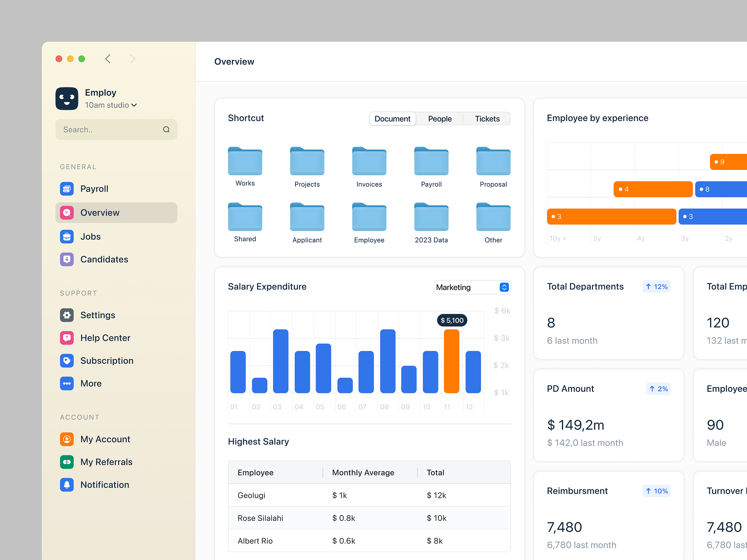Open the Subscription icon in sidebar

pyautogui.click(x=67, y=361)
